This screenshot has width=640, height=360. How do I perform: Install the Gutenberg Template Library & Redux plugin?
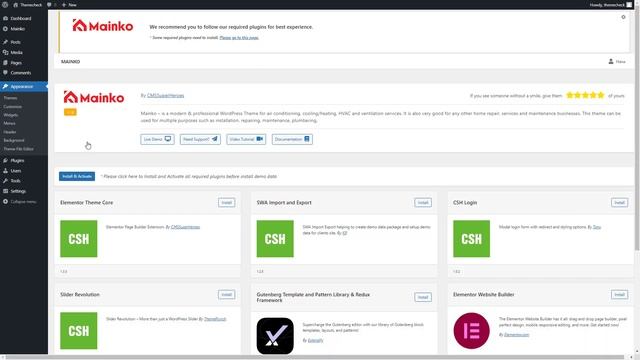coord(423,297)
